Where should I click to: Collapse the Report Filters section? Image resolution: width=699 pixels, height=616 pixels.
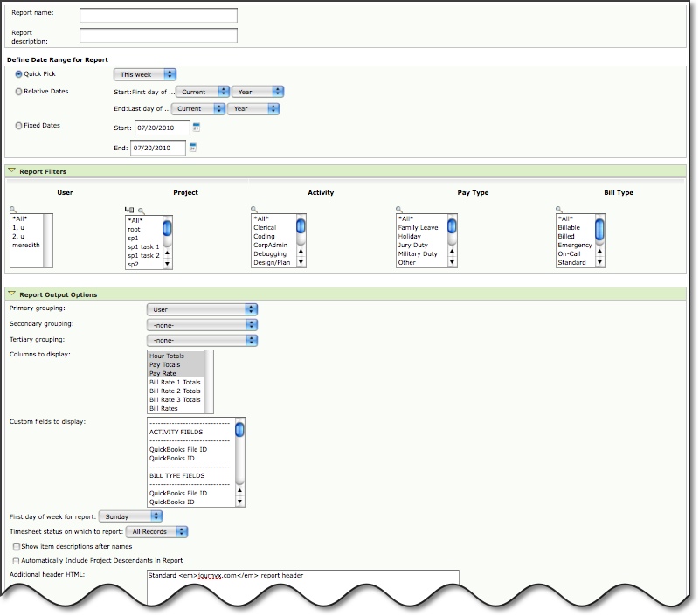[11, 172]
